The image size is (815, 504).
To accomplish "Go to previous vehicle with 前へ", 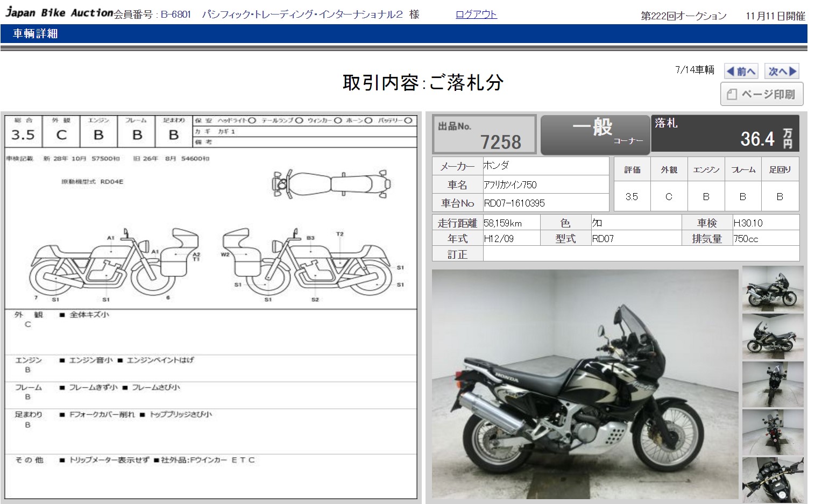I will click(x=741, y=71).
